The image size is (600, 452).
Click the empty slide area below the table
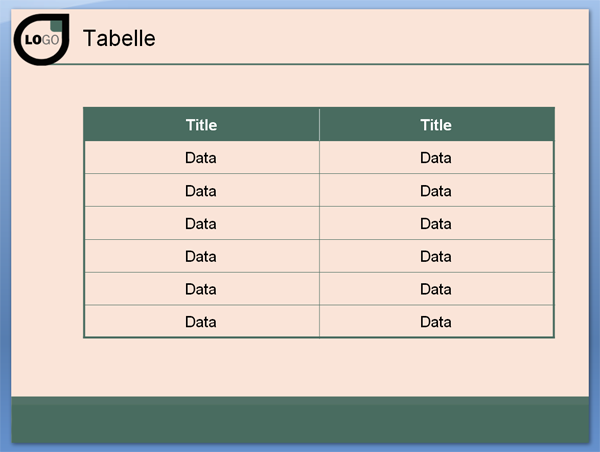[x=300, y=367]
